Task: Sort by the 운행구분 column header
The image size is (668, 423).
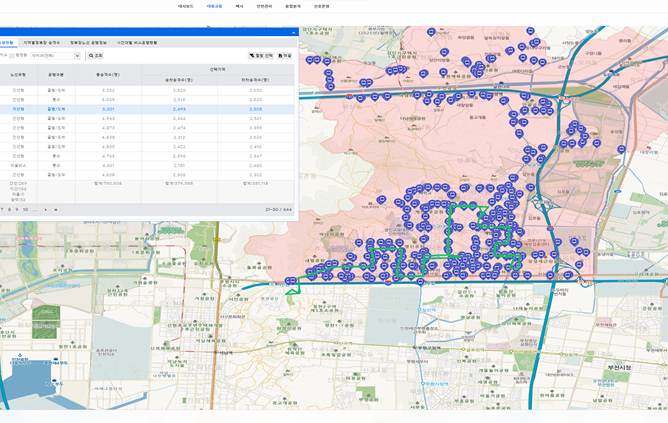Action: (56, 75)
